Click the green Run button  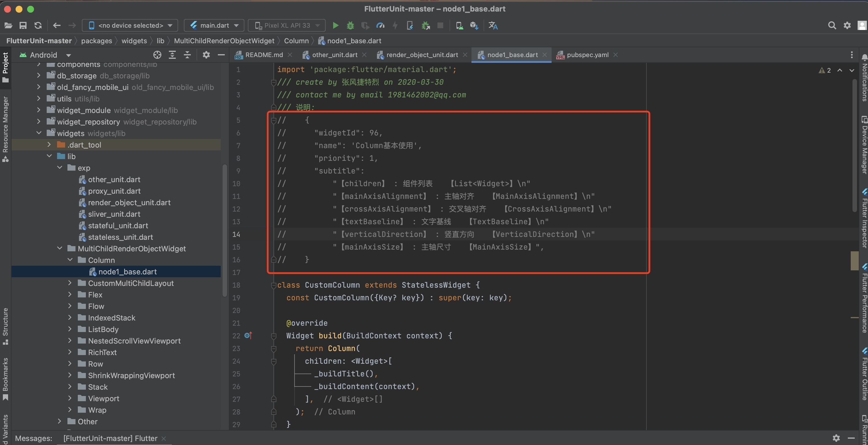point(335,25)
